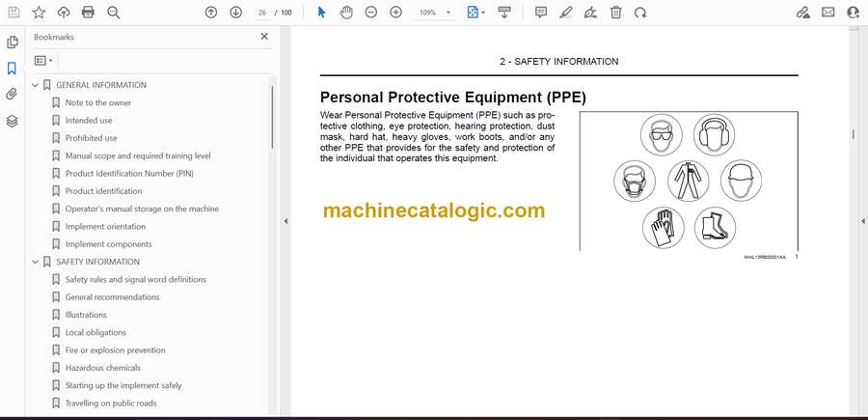Open Starting up the implement safely
Screen dimensions: 868x420
[x=123, y=385]
